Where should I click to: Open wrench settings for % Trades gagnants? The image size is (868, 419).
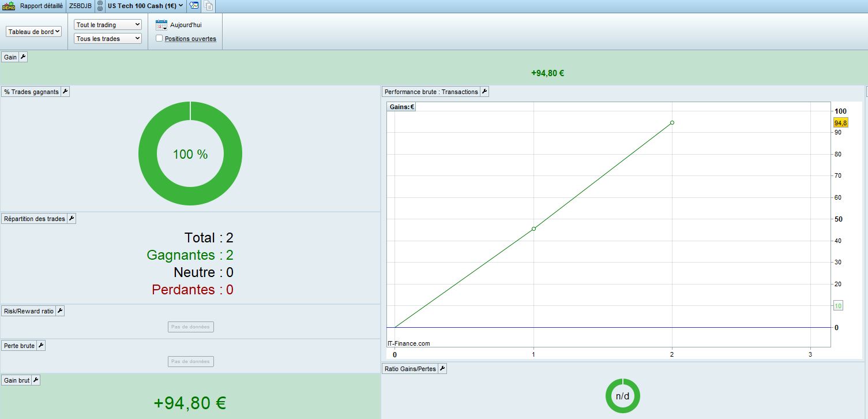pyautogui.click(x=65, y=92)
